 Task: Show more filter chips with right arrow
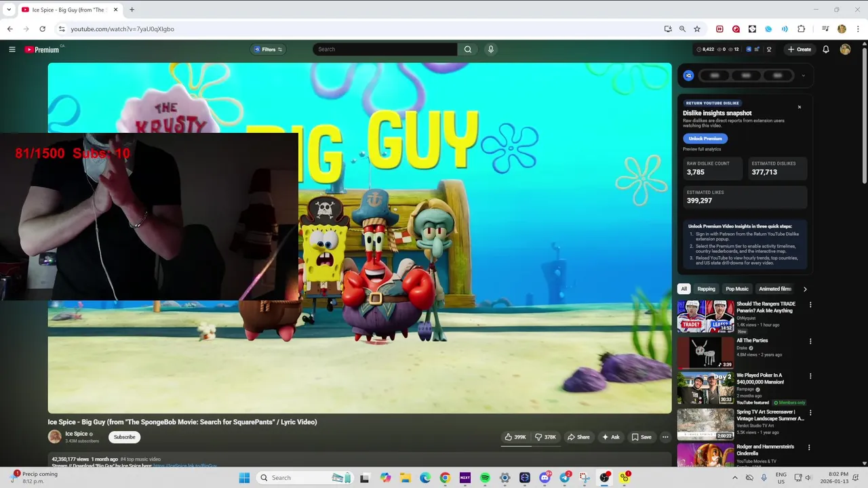(x=805, y=289)
